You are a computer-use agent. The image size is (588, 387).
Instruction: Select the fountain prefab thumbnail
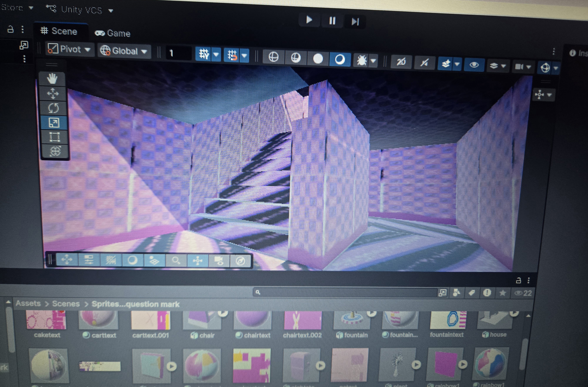[352, 320]
